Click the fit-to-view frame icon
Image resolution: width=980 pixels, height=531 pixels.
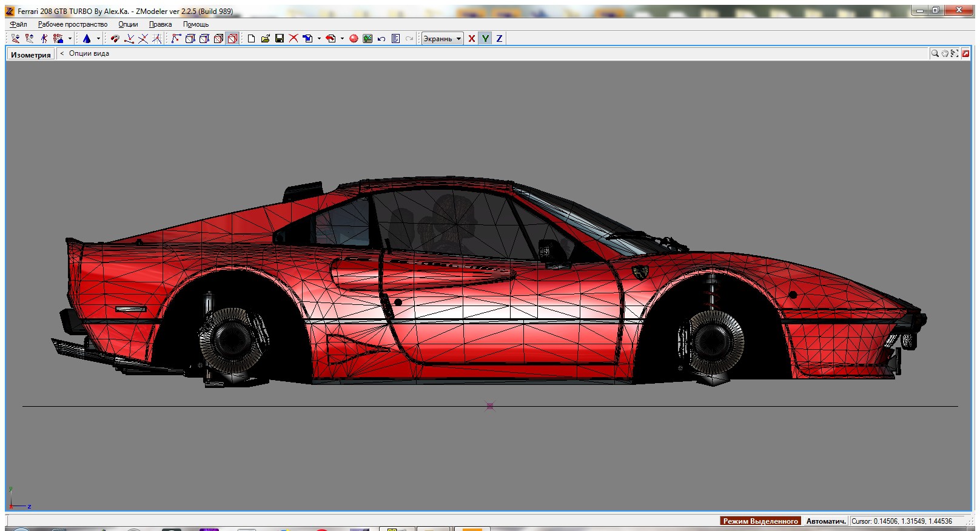pyautogui.click(x=955, y=53)
